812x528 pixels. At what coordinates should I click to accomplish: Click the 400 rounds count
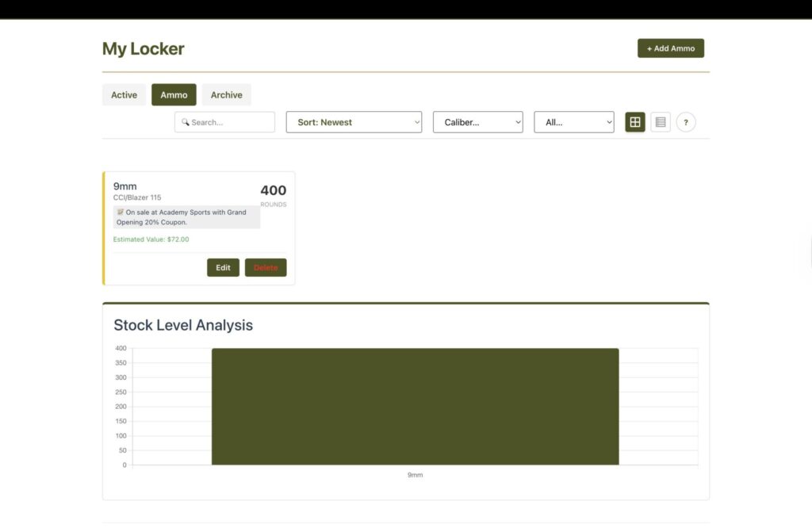click(273, 190)
